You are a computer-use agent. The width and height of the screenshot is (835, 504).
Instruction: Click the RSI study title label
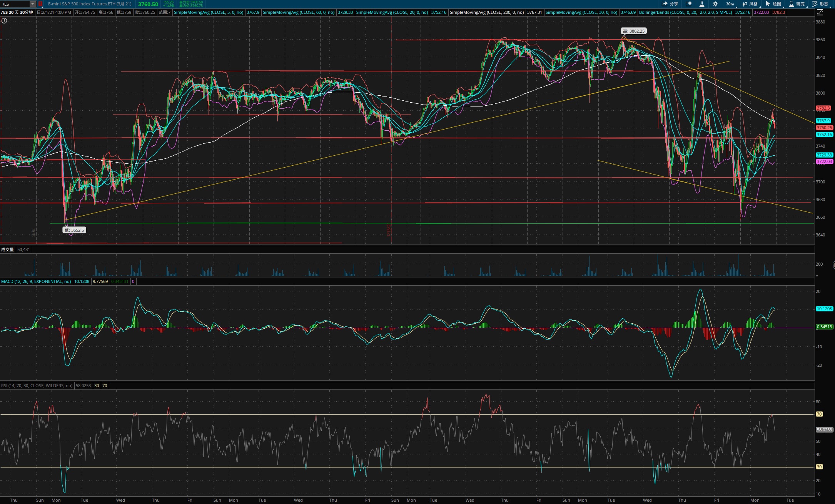[x=37, y=386]
